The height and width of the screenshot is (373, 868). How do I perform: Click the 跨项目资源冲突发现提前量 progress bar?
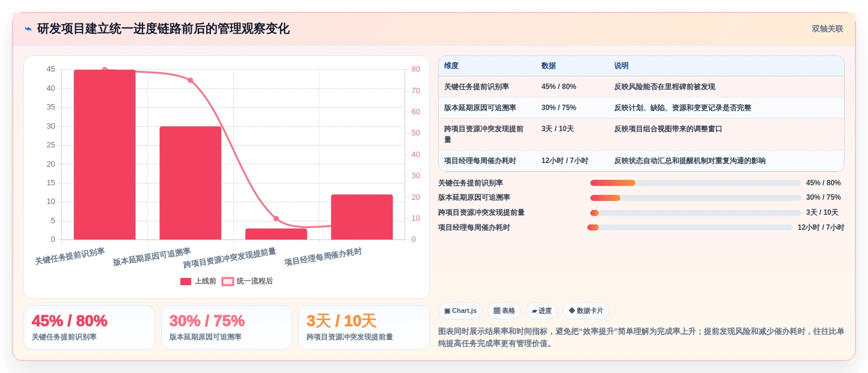click(x=695, y=212)
